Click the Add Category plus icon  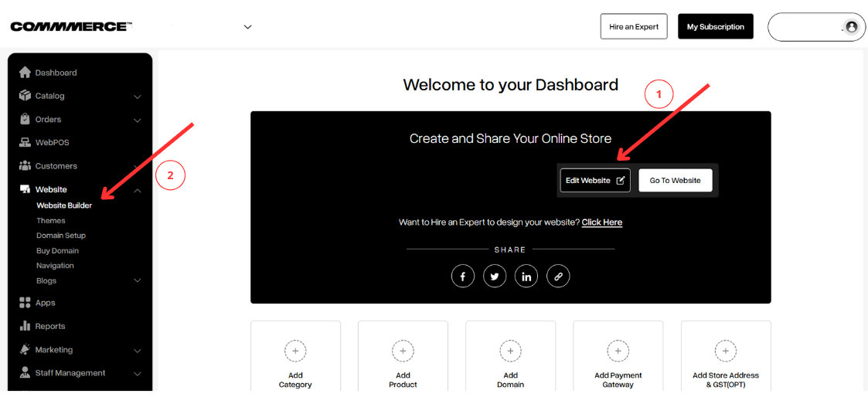point(295,351)
